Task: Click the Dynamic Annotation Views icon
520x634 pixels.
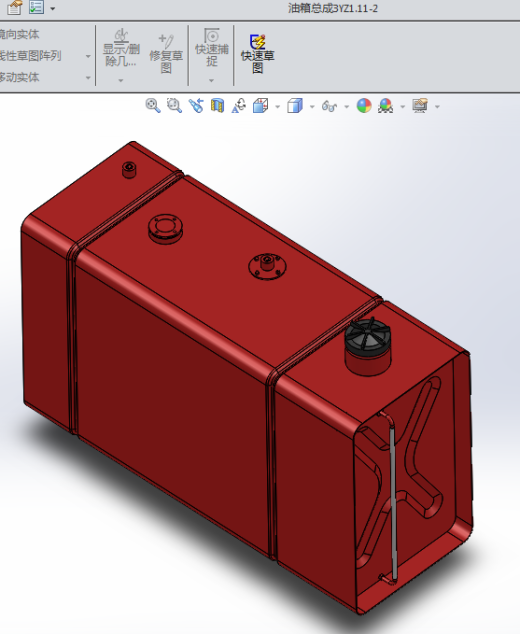Action: pyautogui.click(x=239, y=106)
